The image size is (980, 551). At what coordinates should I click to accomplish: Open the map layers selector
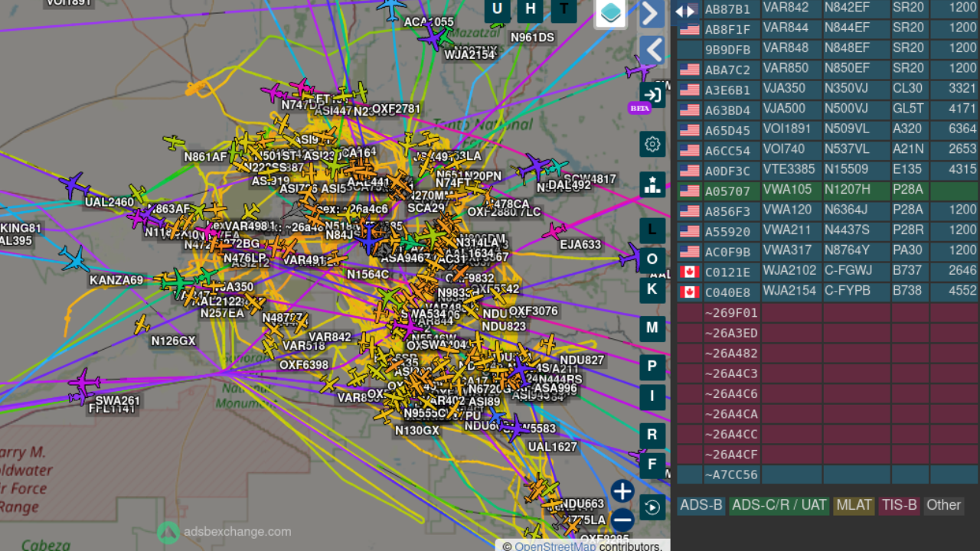click(611, 12)
